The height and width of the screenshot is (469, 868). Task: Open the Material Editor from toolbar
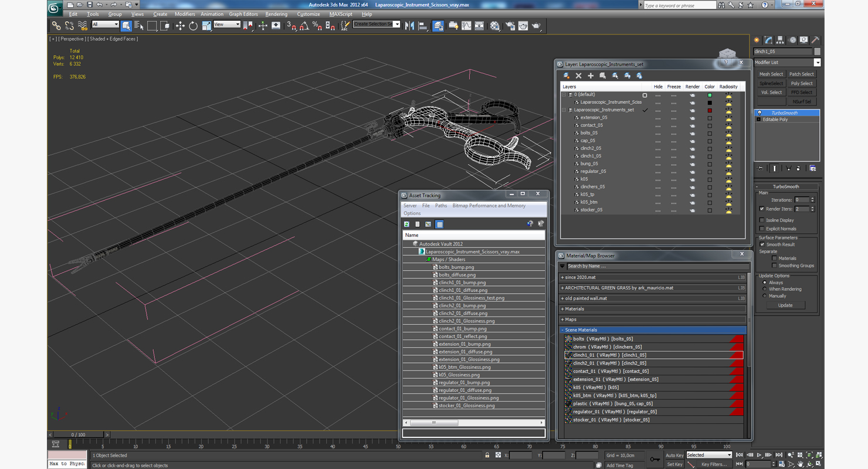click(495, 26)
